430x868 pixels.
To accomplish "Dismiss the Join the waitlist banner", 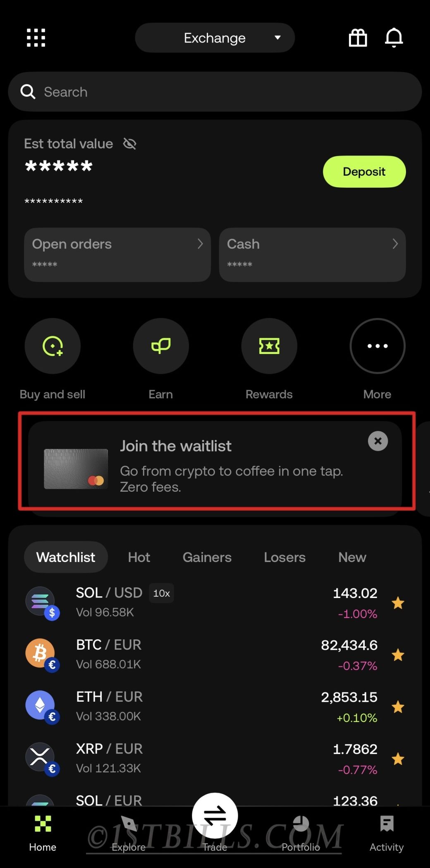I will 378,441.
